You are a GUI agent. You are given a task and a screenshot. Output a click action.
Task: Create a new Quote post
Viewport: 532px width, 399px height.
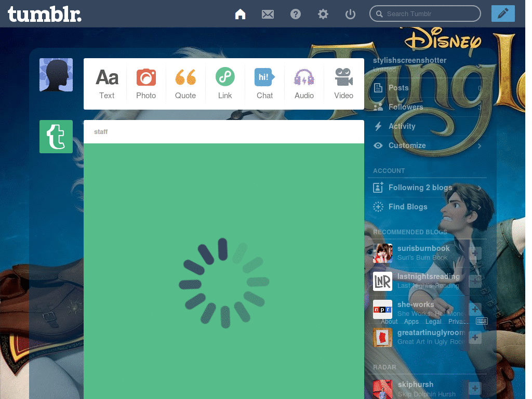(x=185, y=84)
